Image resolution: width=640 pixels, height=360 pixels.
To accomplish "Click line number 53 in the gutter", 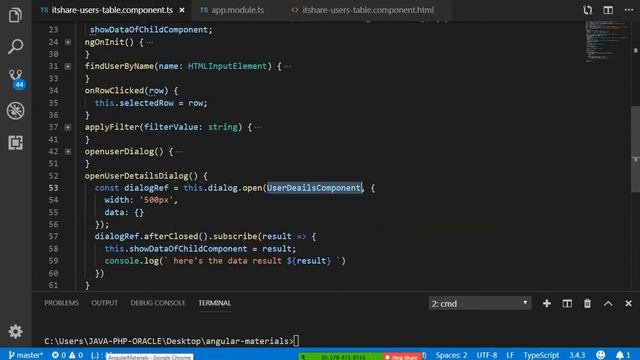I will 53,188.
